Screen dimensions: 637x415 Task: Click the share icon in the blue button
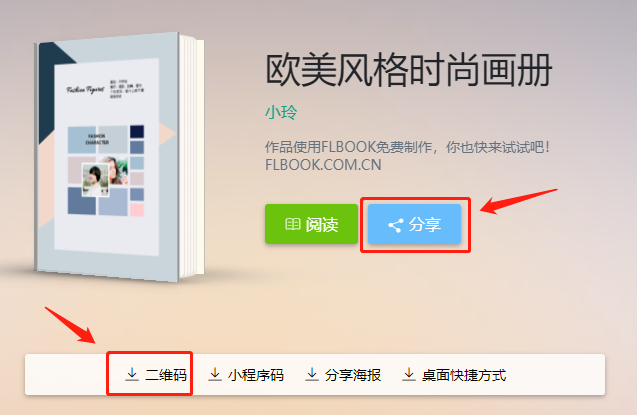point(396,225)
